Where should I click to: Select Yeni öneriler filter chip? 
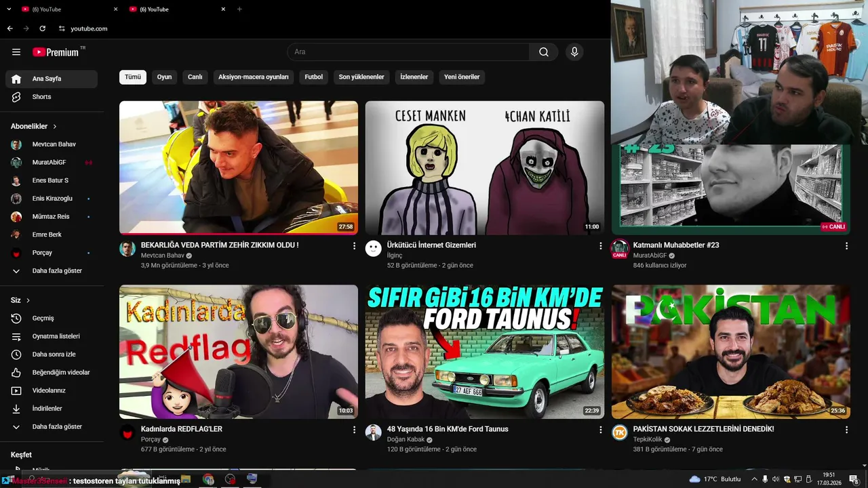(x=462, y=77)
